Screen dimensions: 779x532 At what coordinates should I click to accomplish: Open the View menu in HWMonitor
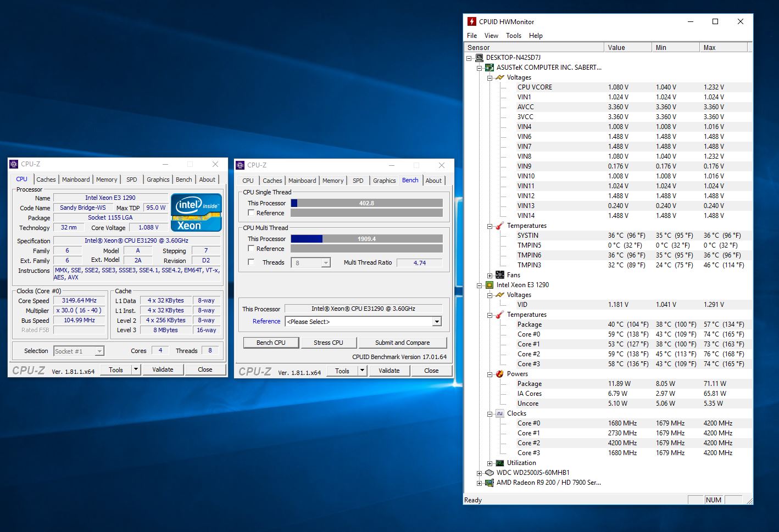[x=491, y=36]
